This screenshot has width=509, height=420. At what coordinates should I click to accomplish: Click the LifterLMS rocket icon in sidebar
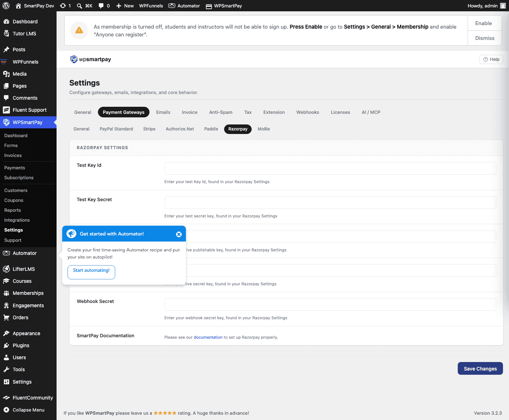(x=6, y=269)
